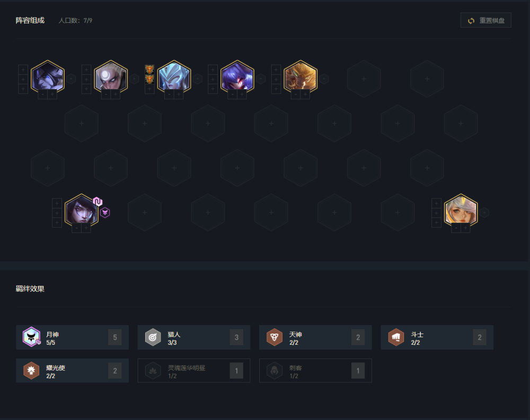The image size is (530, 420).
Task: Click the top equipped item on blue-helmet champion
Action: (149, 69)
